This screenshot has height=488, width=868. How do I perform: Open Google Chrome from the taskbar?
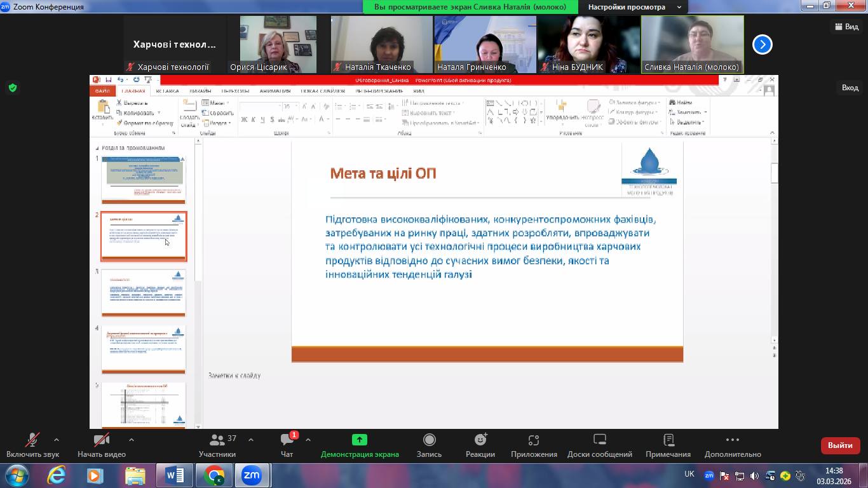214,475
